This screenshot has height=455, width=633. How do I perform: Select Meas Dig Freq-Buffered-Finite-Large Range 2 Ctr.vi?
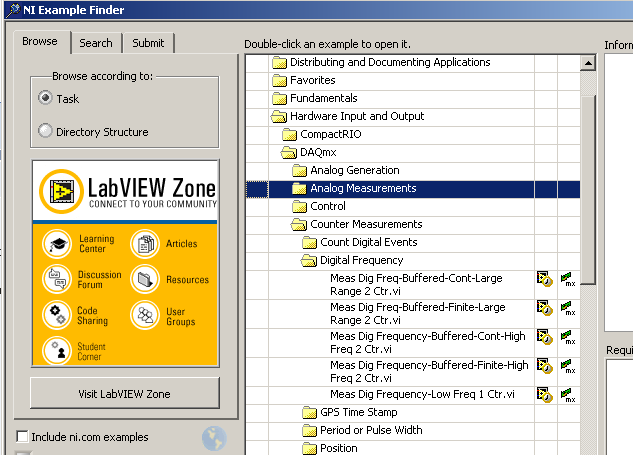(x=417, y=314)
